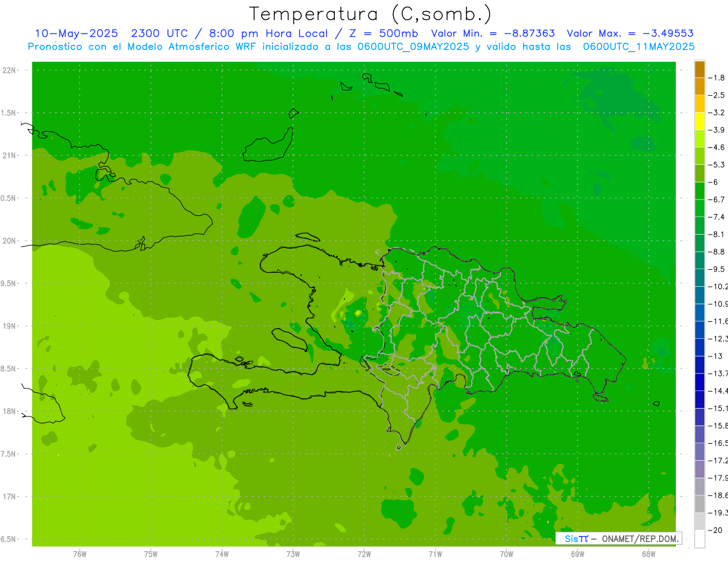
Task: Click the "-3.9" legend value
Action: coord(717,130)
